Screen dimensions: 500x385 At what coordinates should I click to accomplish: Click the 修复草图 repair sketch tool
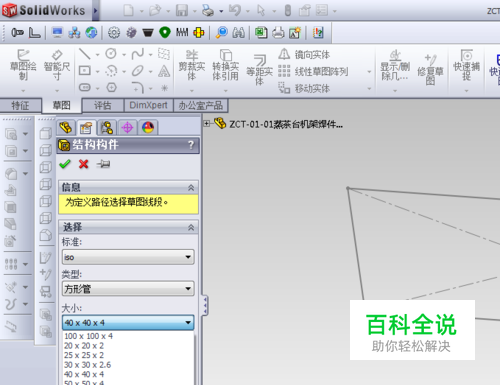pos(430,69)
